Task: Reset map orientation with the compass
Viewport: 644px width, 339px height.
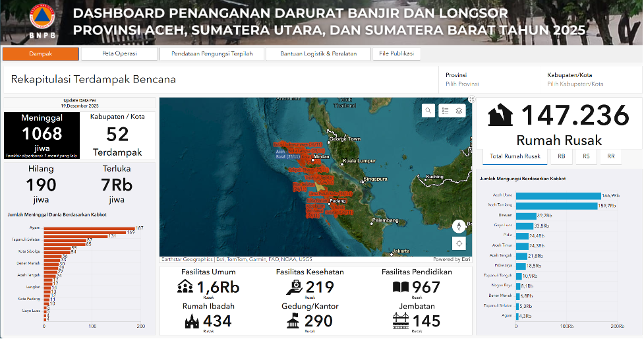Action: (459, 227)
